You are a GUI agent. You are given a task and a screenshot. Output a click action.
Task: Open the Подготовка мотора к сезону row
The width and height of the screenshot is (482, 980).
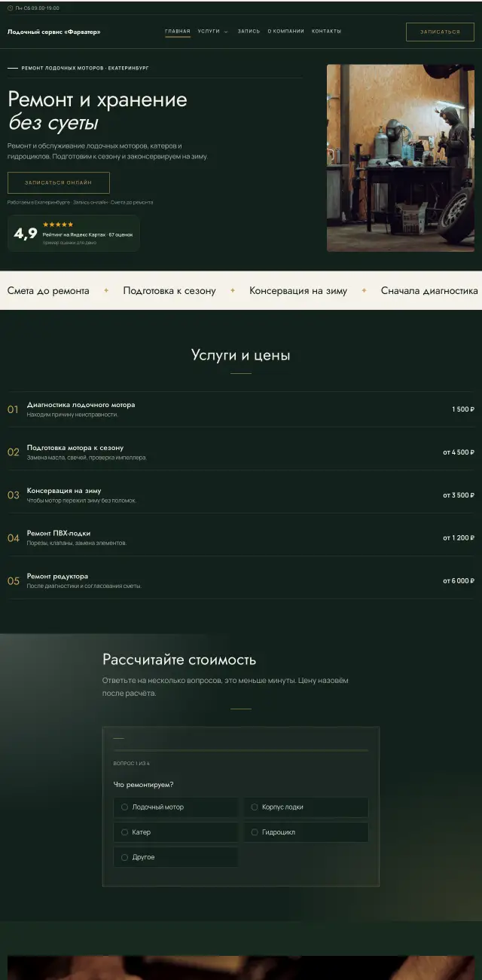pos(241,452)
